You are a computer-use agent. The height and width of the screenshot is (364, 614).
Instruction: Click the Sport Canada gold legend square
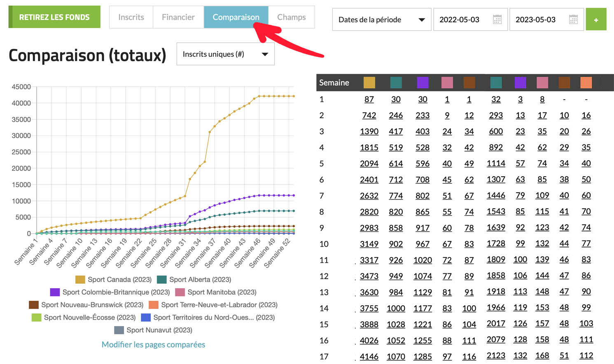coord(80,280)
